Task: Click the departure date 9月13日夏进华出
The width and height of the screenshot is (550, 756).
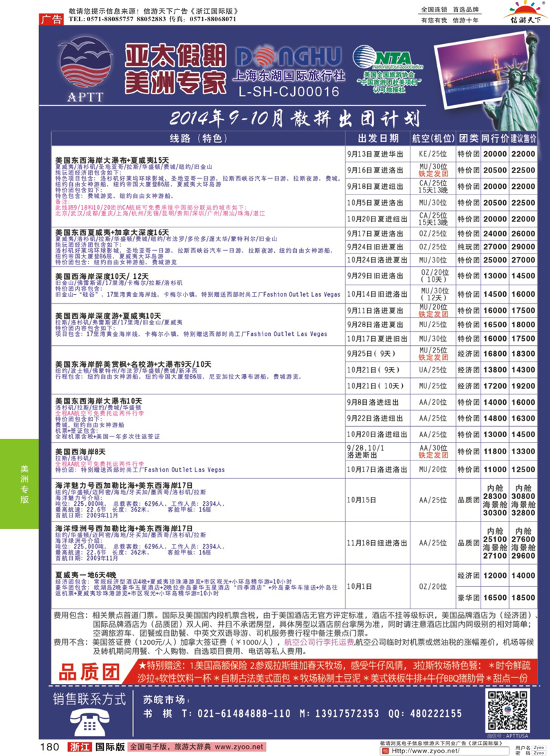Action: pos(375,154)
